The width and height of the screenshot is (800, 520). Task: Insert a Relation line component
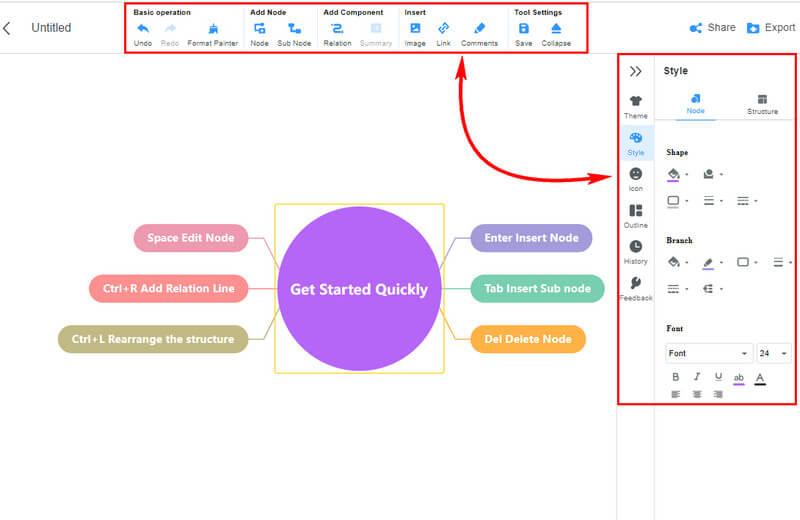coord(337,29)
